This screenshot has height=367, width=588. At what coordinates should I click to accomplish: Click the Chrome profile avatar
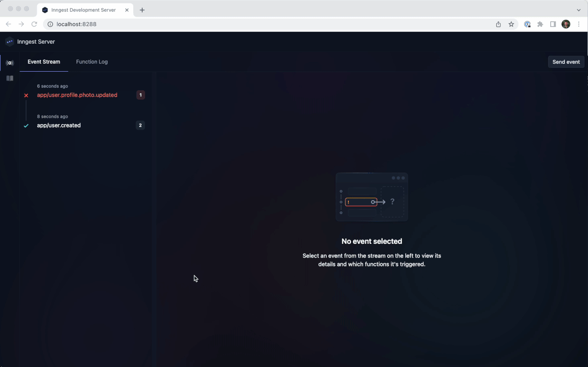[566, 24]
